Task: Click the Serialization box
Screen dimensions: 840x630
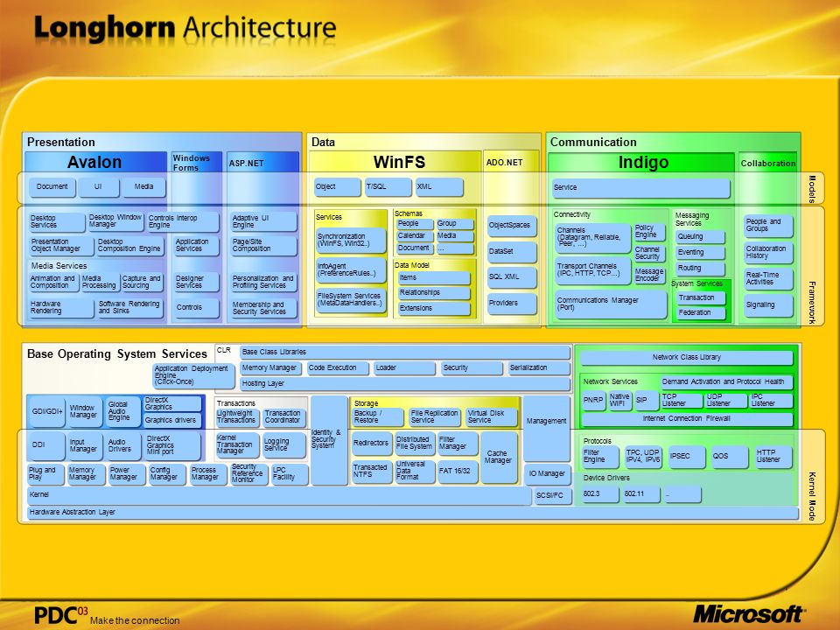Action: coord(539,368)
